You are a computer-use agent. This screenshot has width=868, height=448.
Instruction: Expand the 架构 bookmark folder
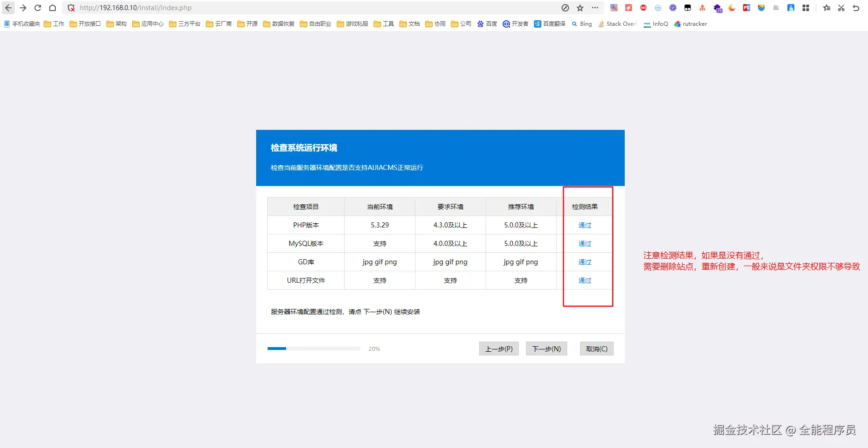[117, 24]
